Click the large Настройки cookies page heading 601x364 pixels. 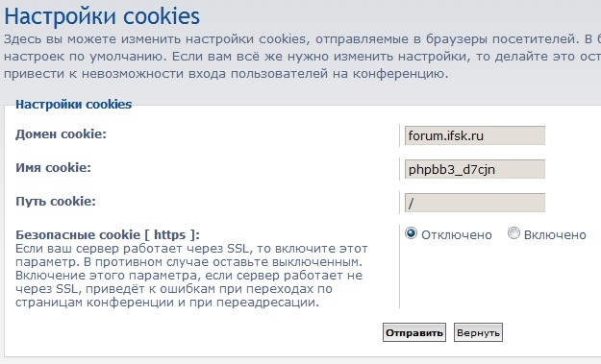click(x=102, y=16)
